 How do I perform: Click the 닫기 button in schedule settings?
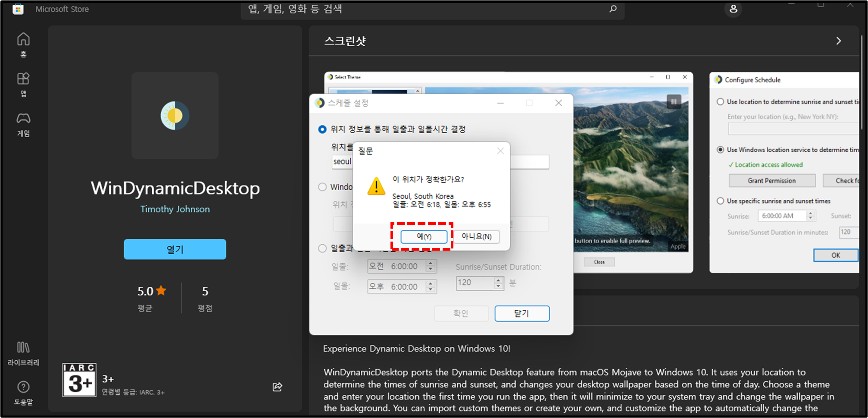pyautogui.click(x=522, y=313)
